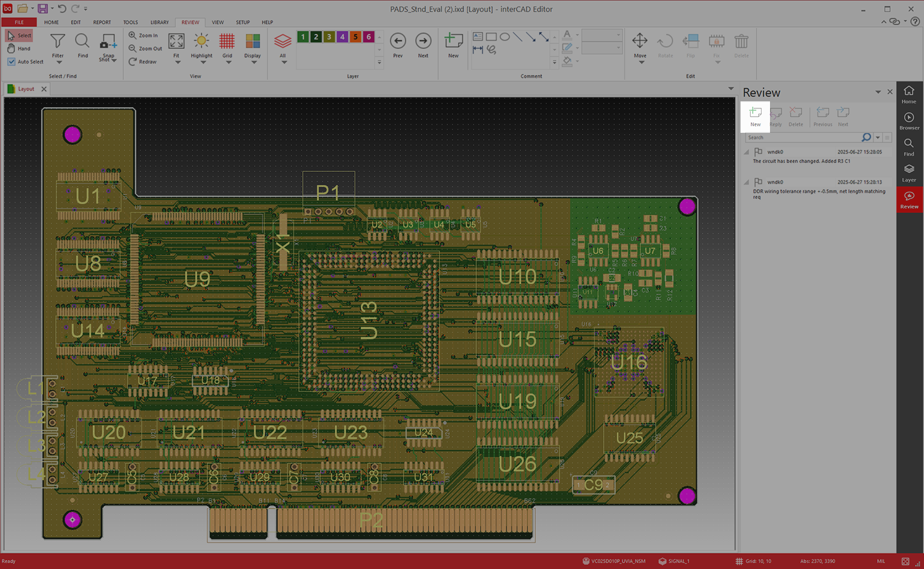Open the SETUP ribbon tab

tap(243, 22)
